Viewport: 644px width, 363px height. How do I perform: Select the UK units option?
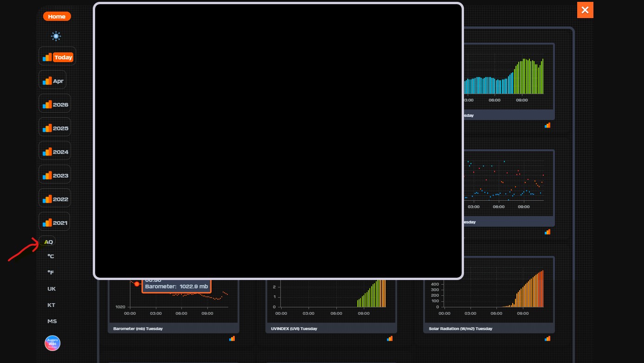52,289
